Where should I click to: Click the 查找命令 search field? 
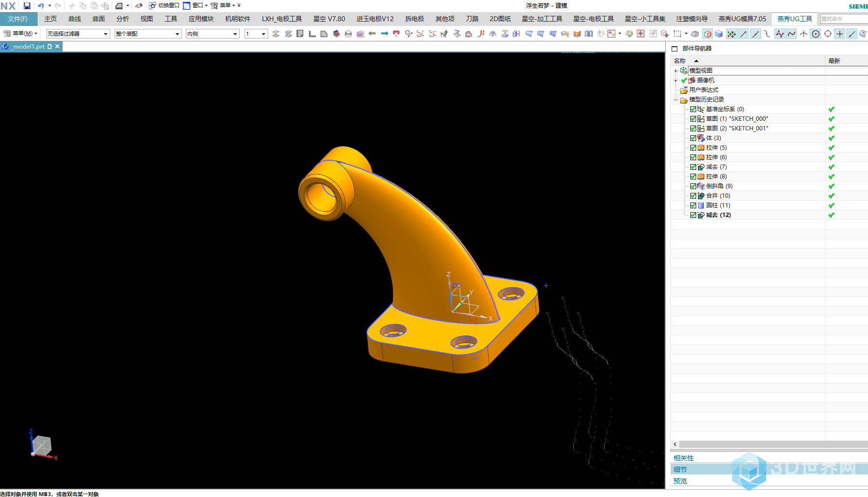844,19
